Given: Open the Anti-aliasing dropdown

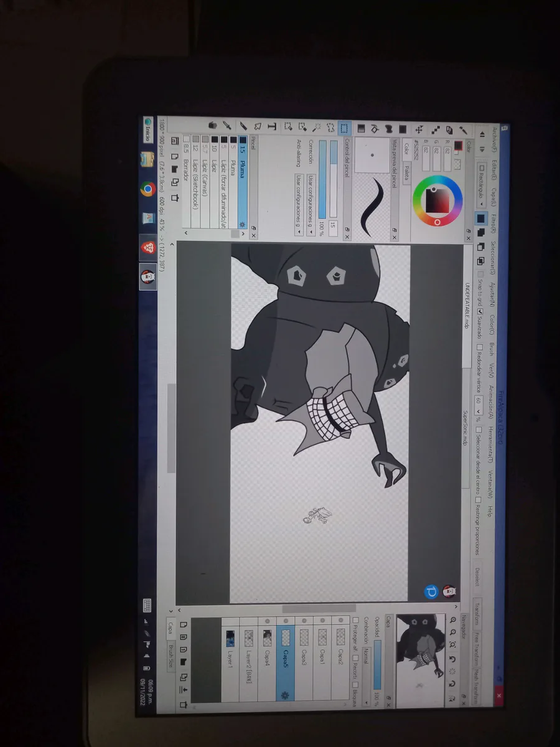Looking at the screenshot, I should (299, 205).
